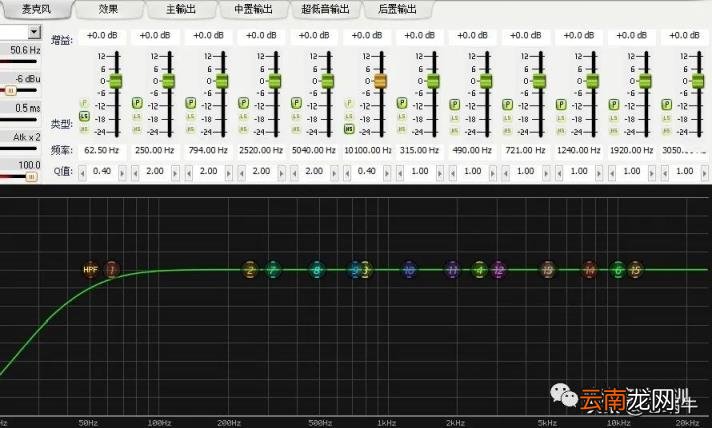Screen dimensions: 712x428
Task: Increase Q value of 1240.00 Hz band
Action: click(599, 173)
